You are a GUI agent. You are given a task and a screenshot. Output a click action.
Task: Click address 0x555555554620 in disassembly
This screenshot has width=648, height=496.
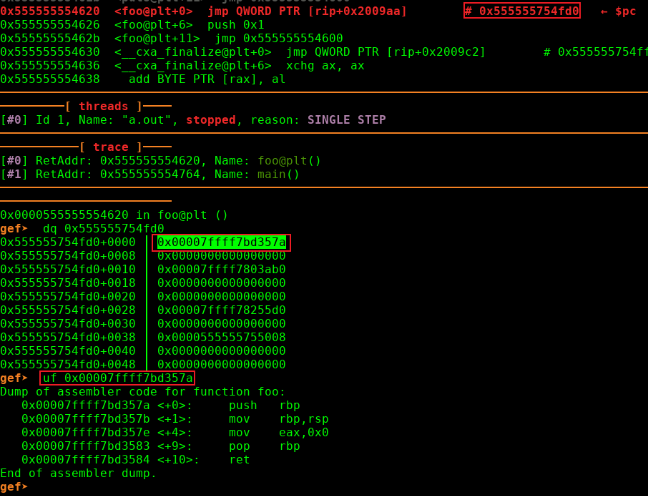coord(50,11)
